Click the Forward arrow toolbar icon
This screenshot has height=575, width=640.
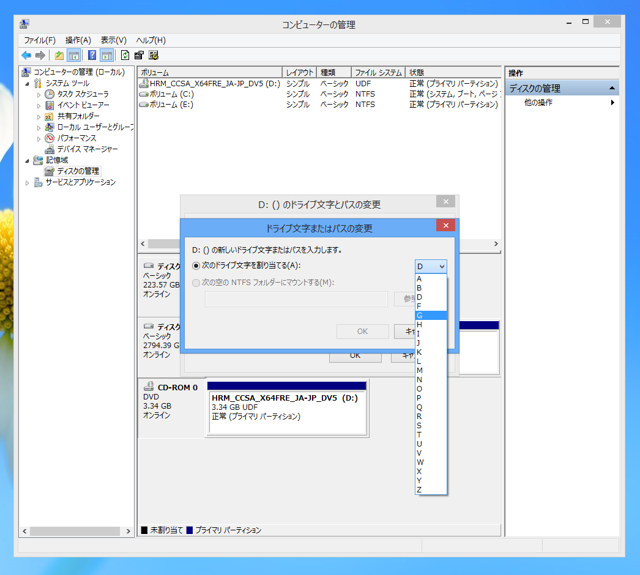pyautogui.click(x=40, y=55)
